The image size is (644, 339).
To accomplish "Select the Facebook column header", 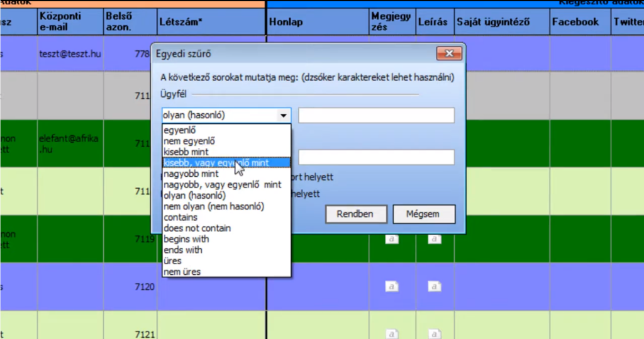I will [x=575, y=22].
